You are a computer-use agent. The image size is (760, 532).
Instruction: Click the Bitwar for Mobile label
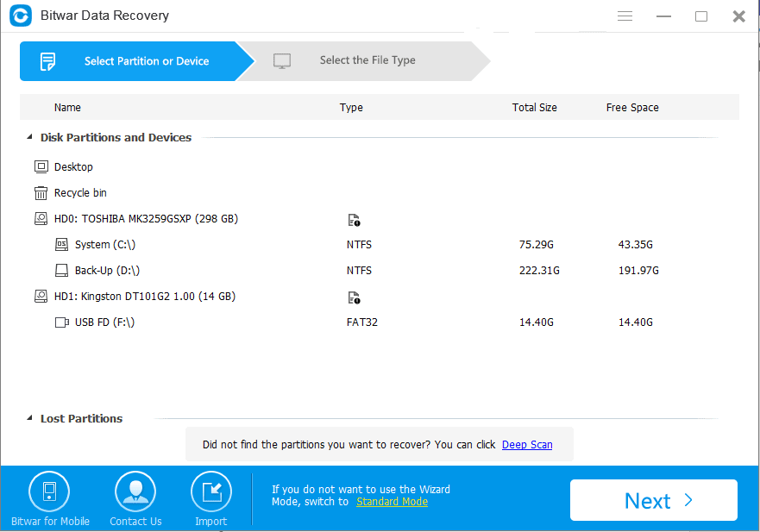(50, 522)
